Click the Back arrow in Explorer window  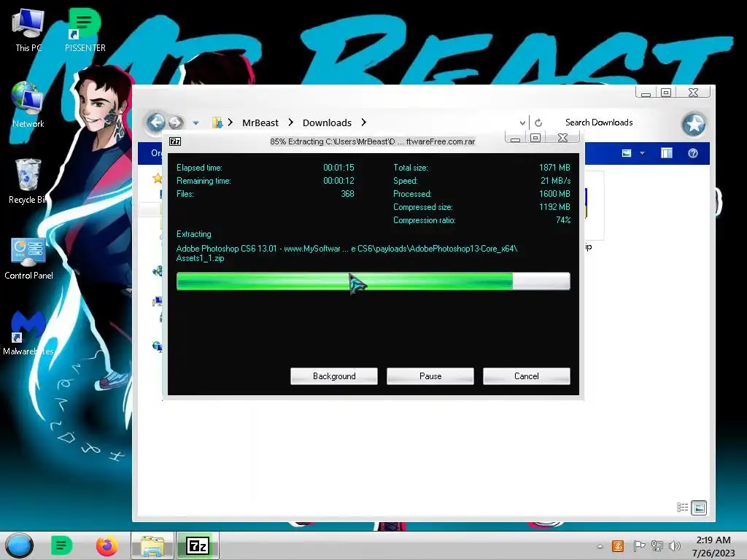[x=156, y=122]
